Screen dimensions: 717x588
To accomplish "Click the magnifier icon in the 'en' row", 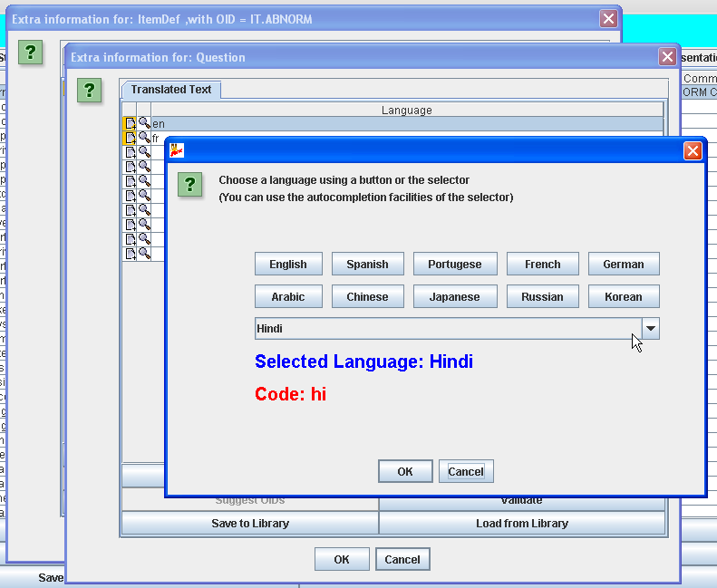I will tap(144, 123).
